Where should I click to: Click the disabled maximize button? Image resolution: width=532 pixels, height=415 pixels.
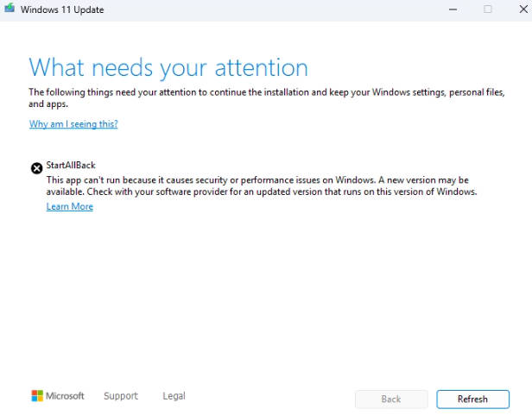click(488, 9)
